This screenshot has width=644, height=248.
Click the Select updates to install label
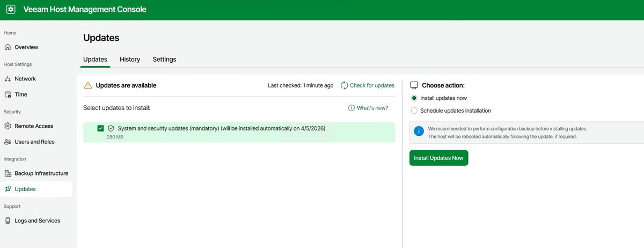click(x=117, y=108)
